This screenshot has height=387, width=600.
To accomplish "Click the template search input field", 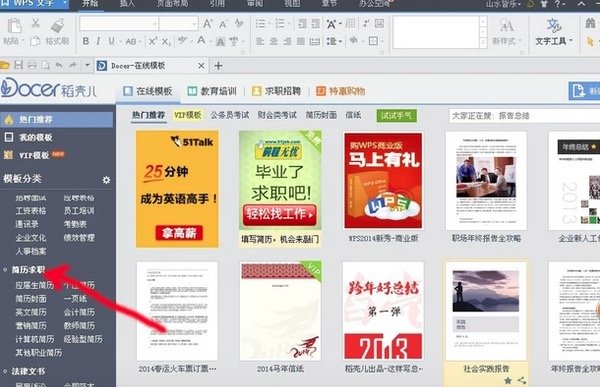I will click(x=524, y=116).
